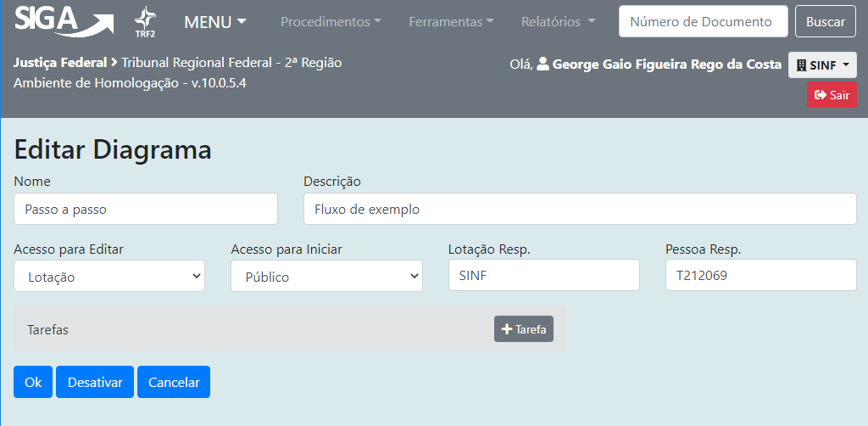The height and width of the screenshot is (426, 868).
Task: Open the Ferramentas menu
Action: pyautogui.click(x=451, y=21)
